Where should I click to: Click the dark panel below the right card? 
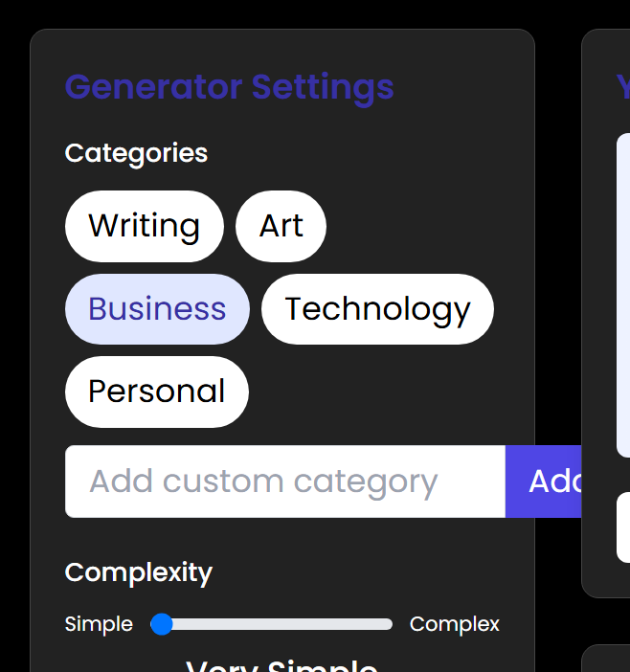tap(607, 661)
